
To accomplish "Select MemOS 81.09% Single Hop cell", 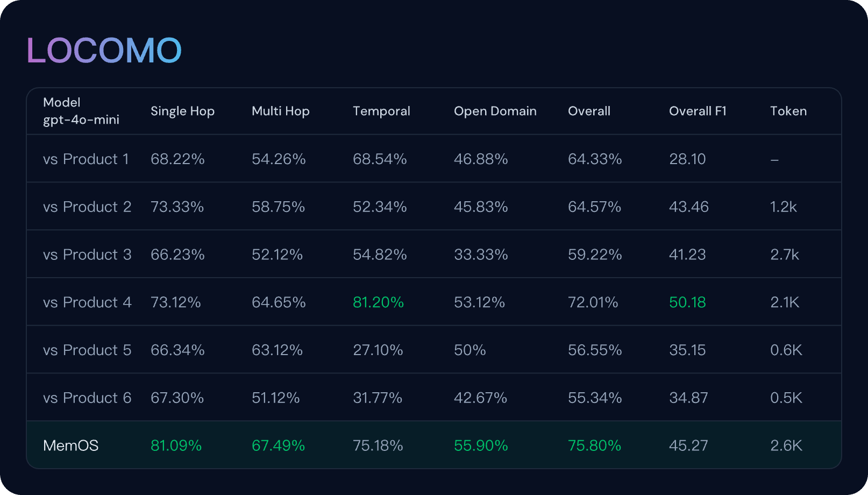I will (x=176, y=446).
